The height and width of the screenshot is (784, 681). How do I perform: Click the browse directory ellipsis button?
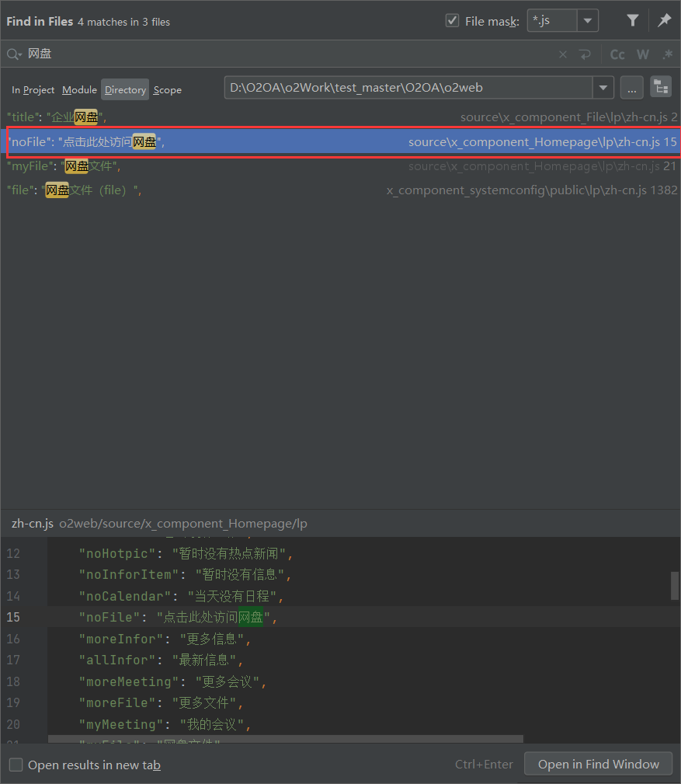(631, 88)
